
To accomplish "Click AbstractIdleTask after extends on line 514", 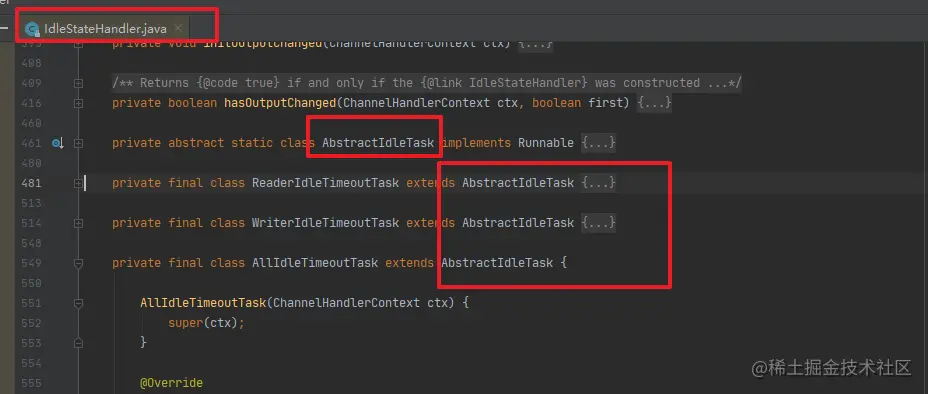I will (x=518, y=222).
